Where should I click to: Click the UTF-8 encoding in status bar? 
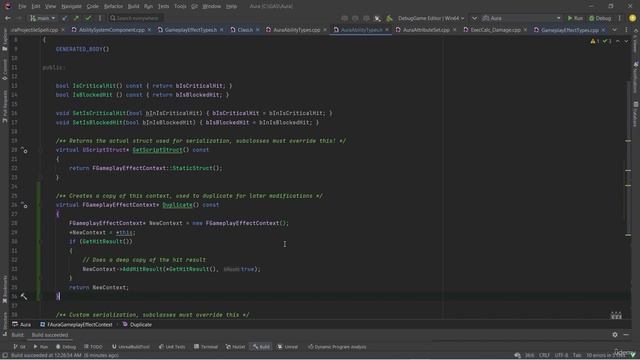click(561, 356)
